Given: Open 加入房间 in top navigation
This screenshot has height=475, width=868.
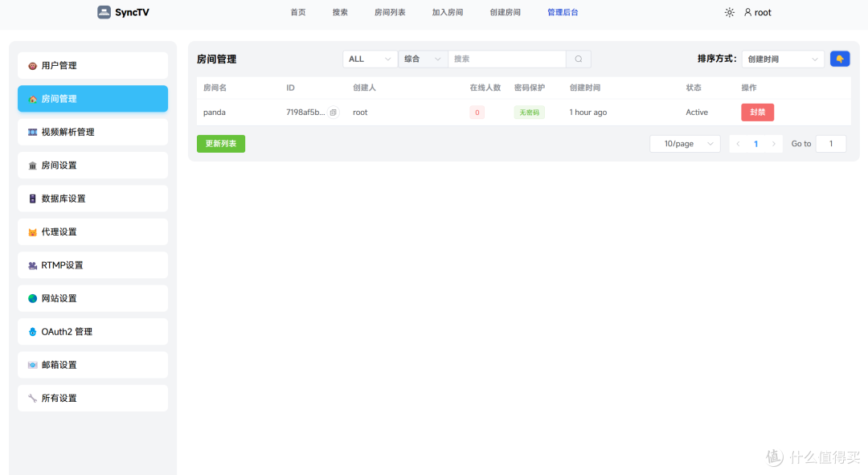Looking at the screenshot, I should 448,12.
